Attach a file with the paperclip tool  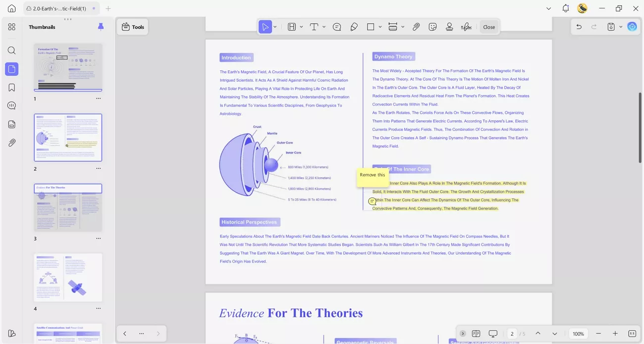pyautogui.click(x=416, y=27)
